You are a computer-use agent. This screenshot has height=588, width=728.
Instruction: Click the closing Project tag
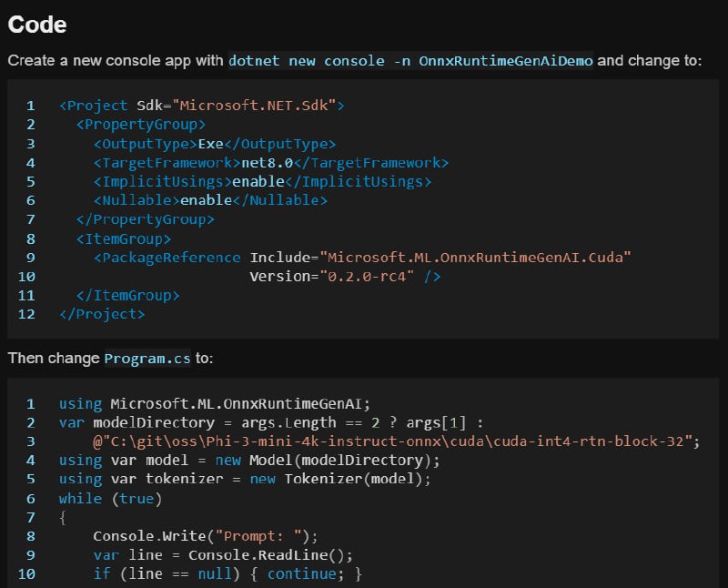click(x=102, y=314)
